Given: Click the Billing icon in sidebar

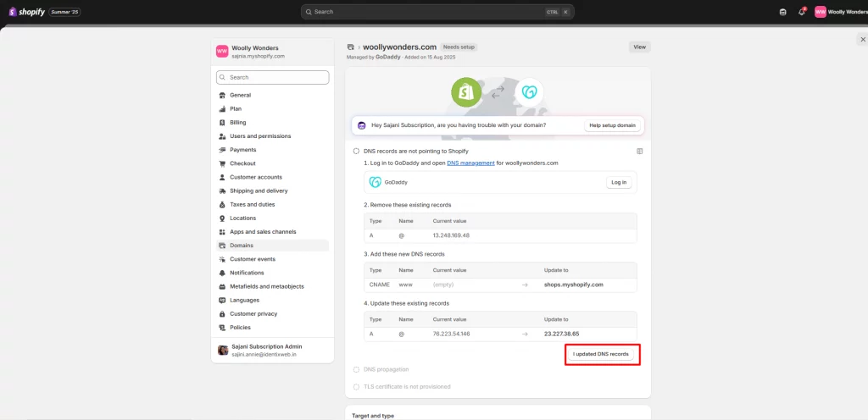Looking at the screenshot, I should pyautogui.click(x=223, y=123).
